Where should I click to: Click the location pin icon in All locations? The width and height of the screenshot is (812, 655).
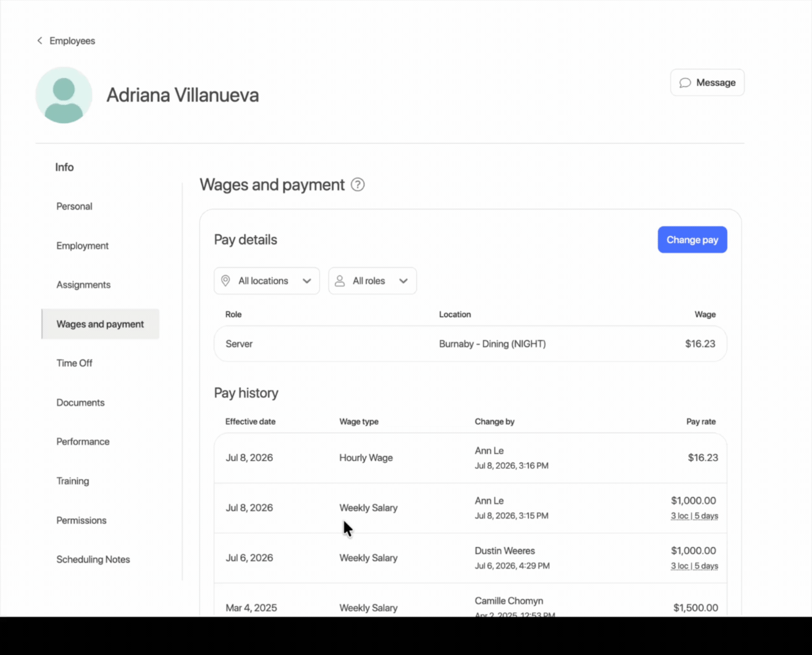pos(225,281)
